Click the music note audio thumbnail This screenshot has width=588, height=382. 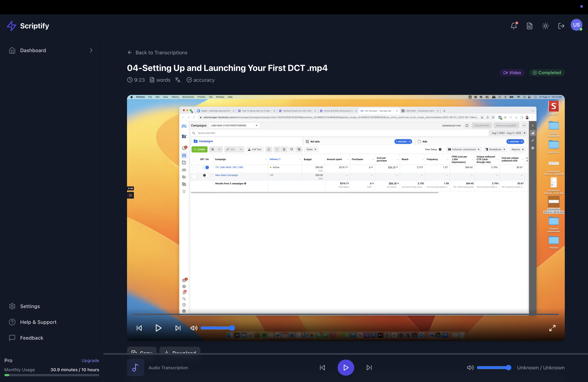coord(135,368)
